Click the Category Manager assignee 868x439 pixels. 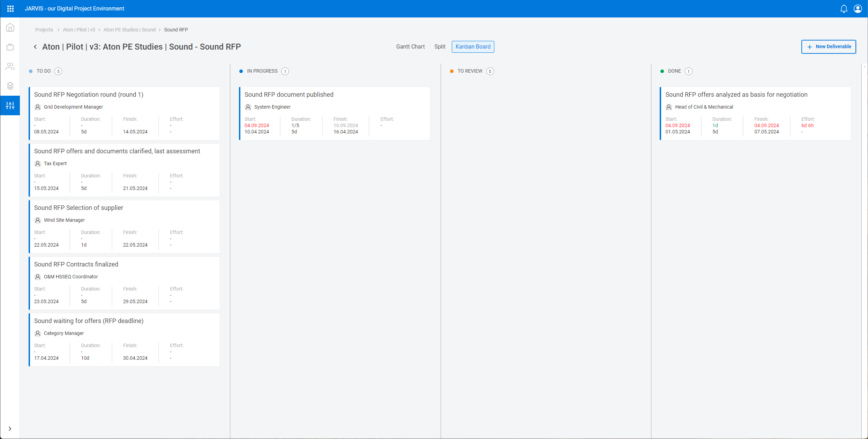[x=64, y=333]
